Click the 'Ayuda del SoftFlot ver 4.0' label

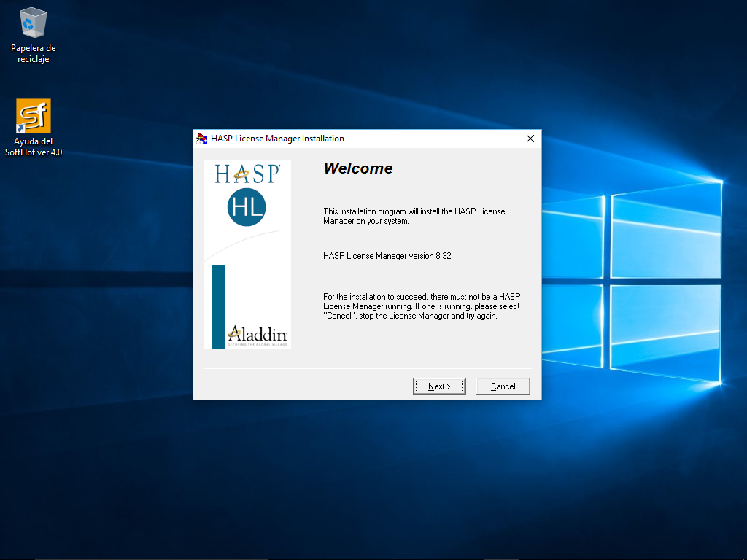34,147
